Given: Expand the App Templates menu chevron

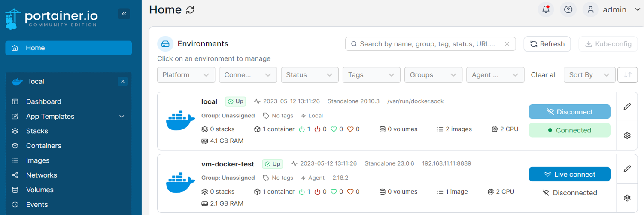Looking at the screenshot, I should pos(122,117).
